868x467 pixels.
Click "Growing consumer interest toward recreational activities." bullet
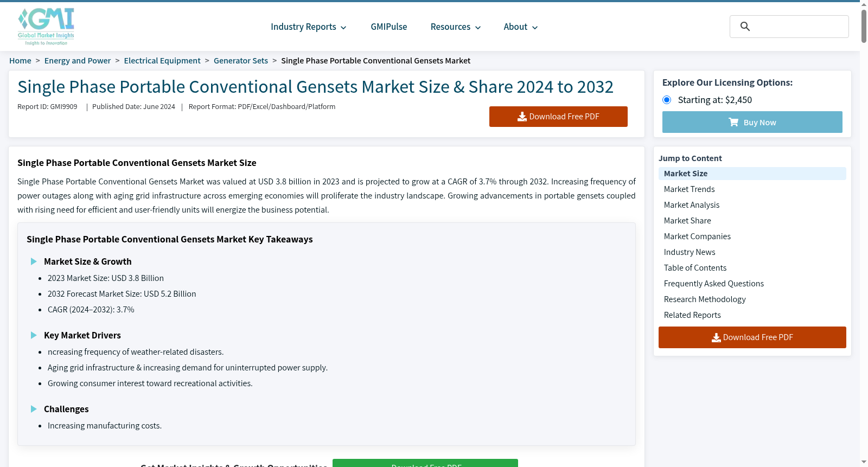[150, 383]
